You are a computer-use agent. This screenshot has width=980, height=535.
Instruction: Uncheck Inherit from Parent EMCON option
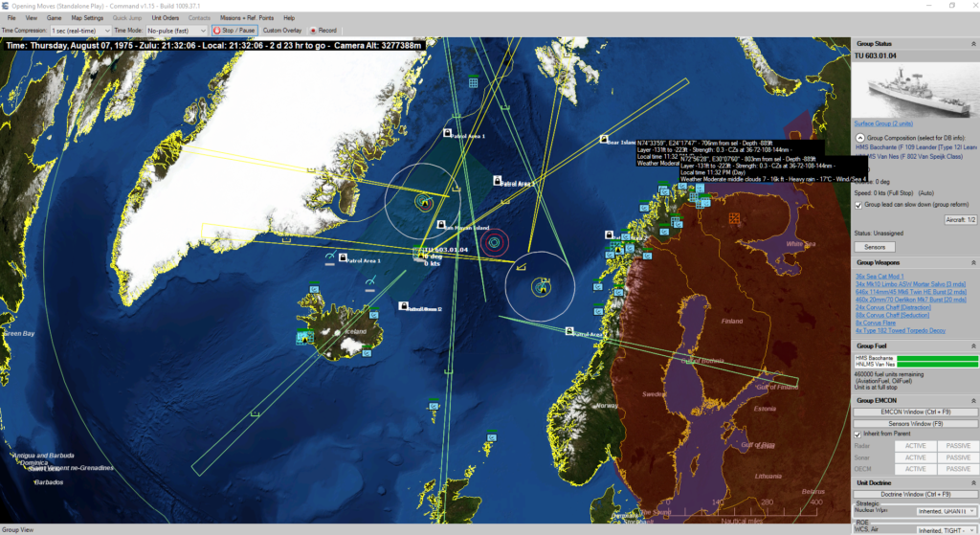(x=858, y=434)
